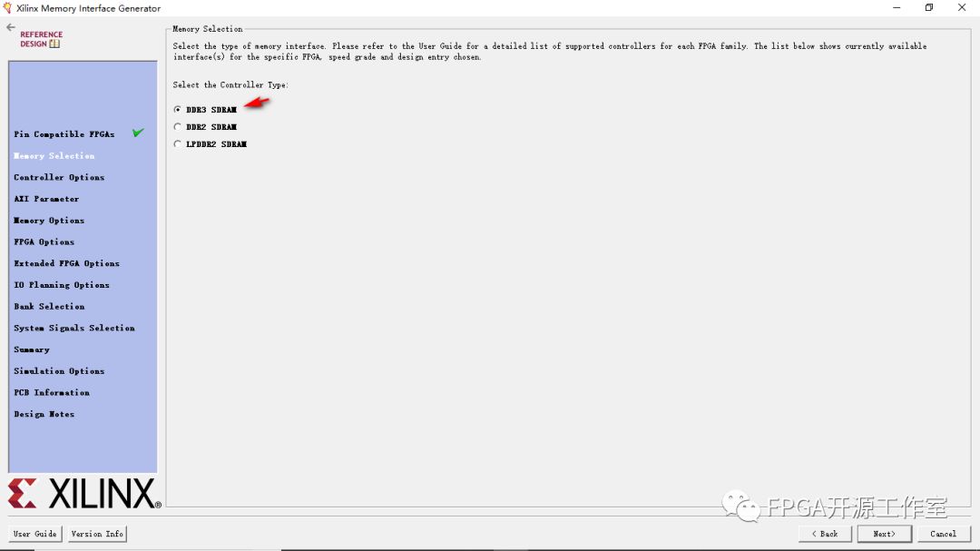Image resolution: width=980 pixels, height=551 pixels.
Task: Cancel the wizard
Action: pyautogui.click(x=943, y=534)
